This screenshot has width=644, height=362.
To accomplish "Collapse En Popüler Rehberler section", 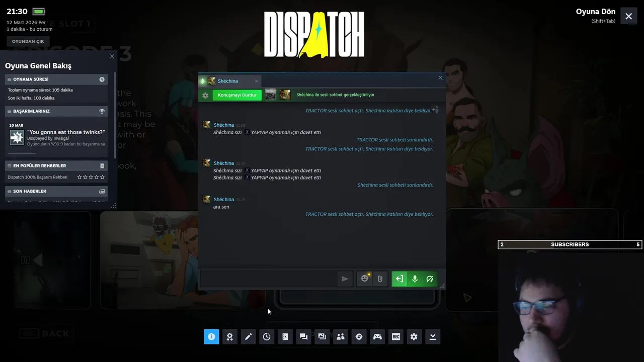I will [9, 166].
